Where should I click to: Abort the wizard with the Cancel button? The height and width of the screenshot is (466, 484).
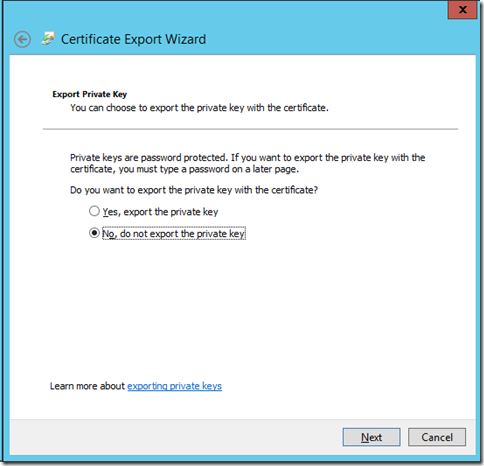pyautogui.click(x=437, y=437)
